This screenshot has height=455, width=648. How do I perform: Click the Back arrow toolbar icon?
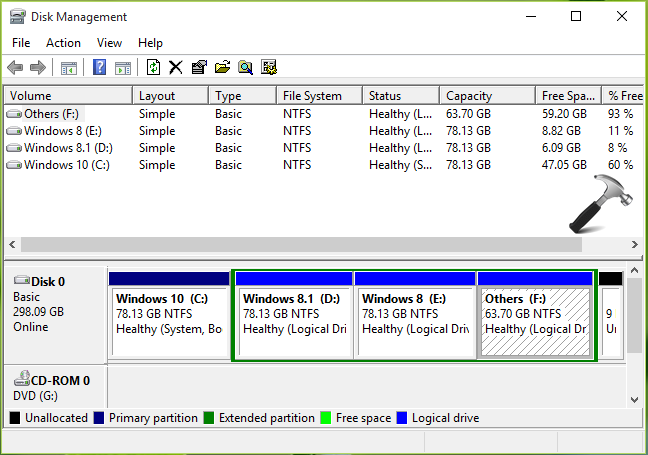click(x=15, y=67)
